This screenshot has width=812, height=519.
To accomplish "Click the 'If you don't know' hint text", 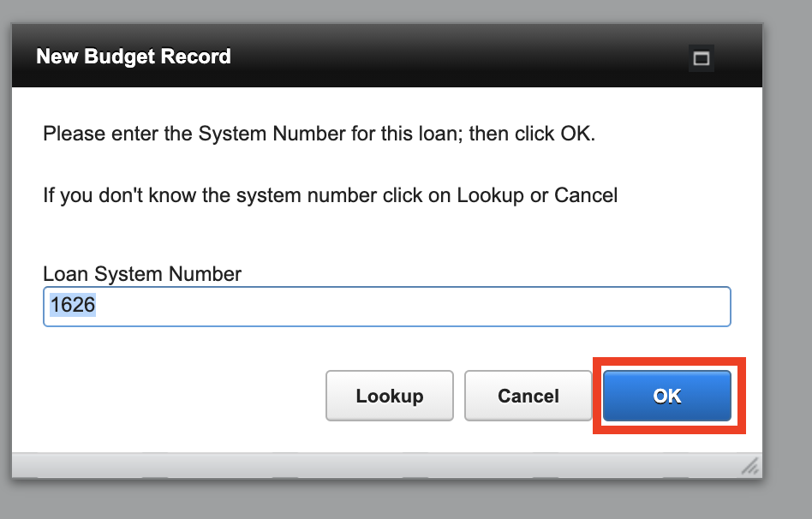I will pos(330,195).
